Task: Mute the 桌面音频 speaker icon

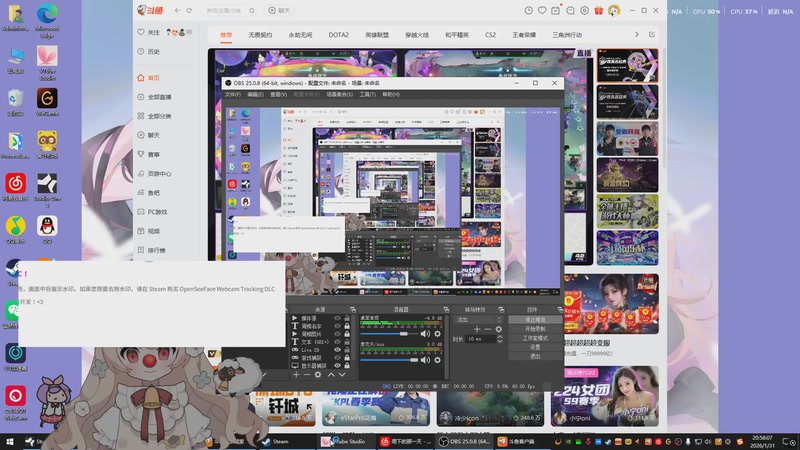Action: pos(425,334)
